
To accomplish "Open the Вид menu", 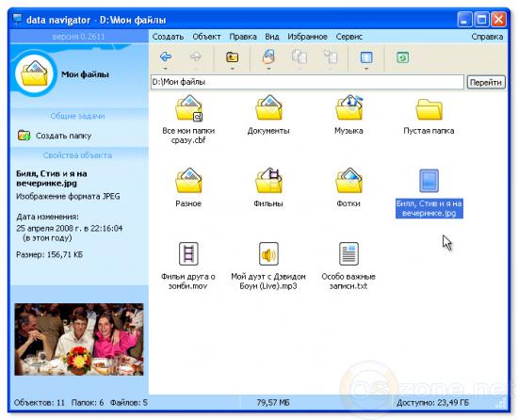I will pyautogui.click(x=272, y=37).
